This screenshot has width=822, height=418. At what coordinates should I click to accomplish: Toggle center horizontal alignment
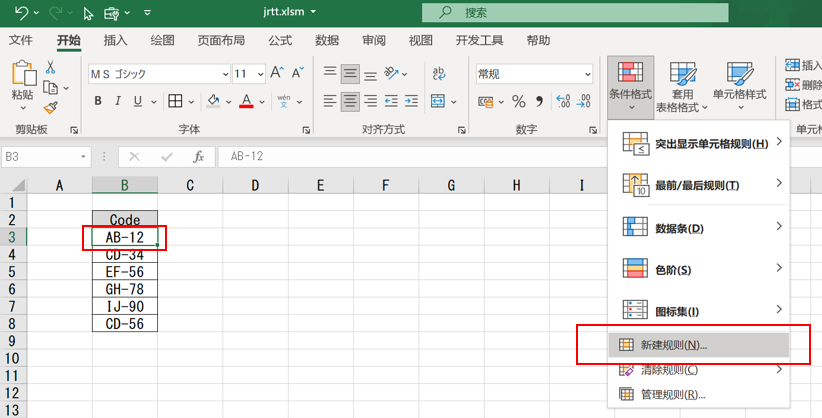350,101
